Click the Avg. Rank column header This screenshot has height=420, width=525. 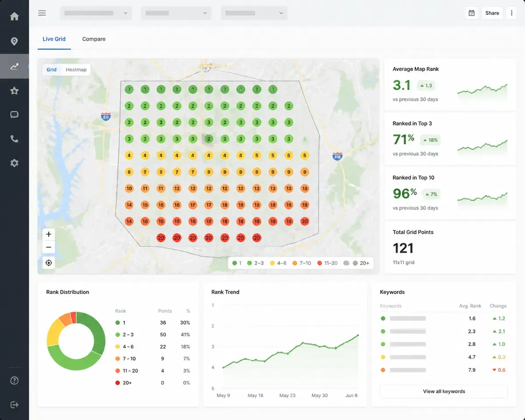click(470, 306)
